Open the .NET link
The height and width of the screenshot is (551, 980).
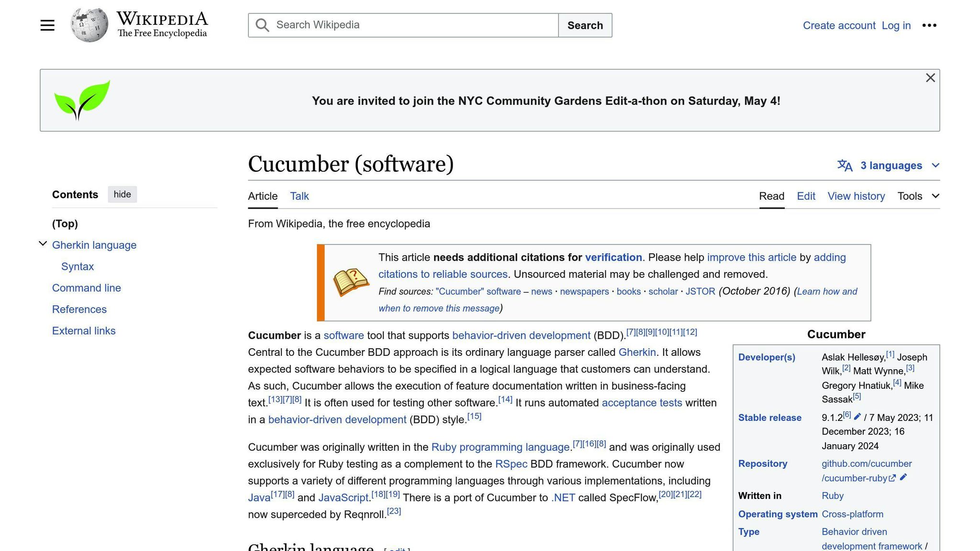point(563,498)
